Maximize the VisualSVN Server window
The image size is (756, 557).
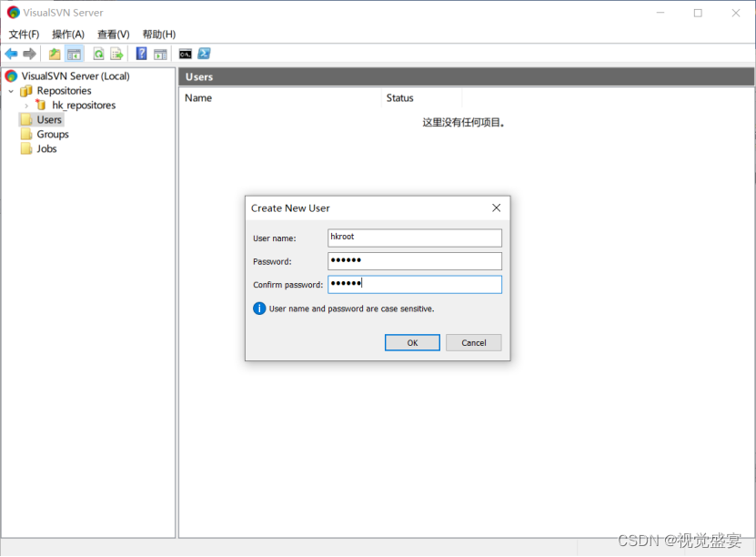click(698, 13)
